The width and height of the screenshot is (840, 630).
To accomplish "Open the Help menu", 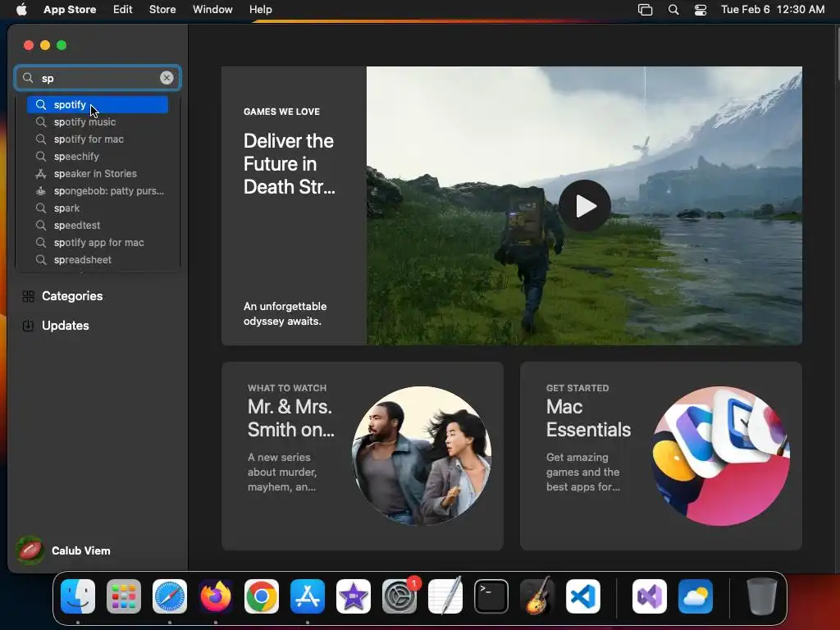I will coord(260,10).
